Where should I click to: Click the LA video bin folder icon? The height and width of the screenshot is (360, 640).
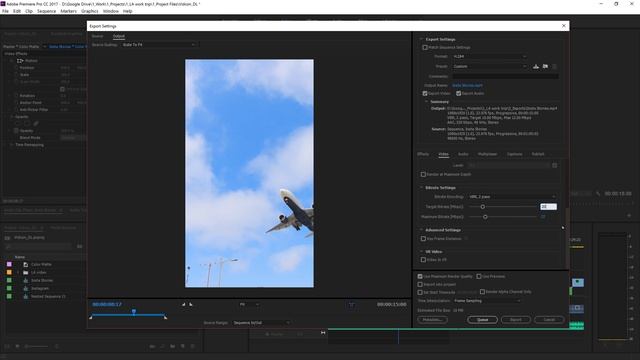click(26, 272)
